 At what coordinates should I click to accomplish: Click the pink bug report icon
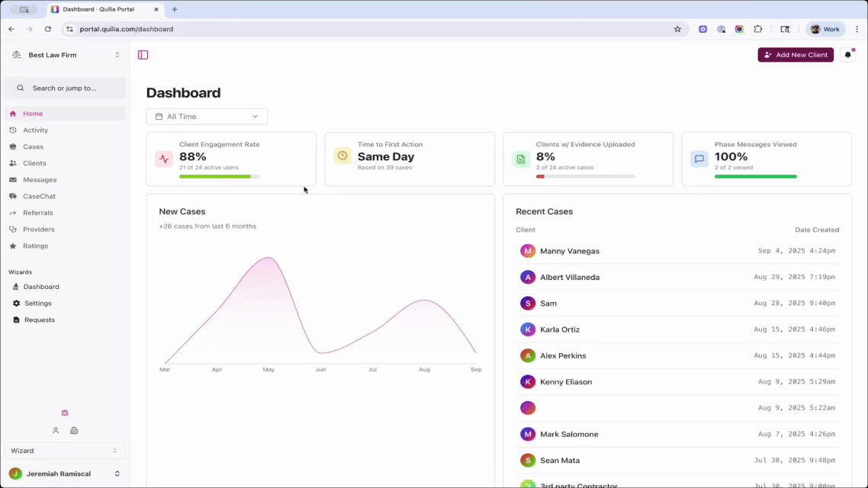[x=64, y=413]
